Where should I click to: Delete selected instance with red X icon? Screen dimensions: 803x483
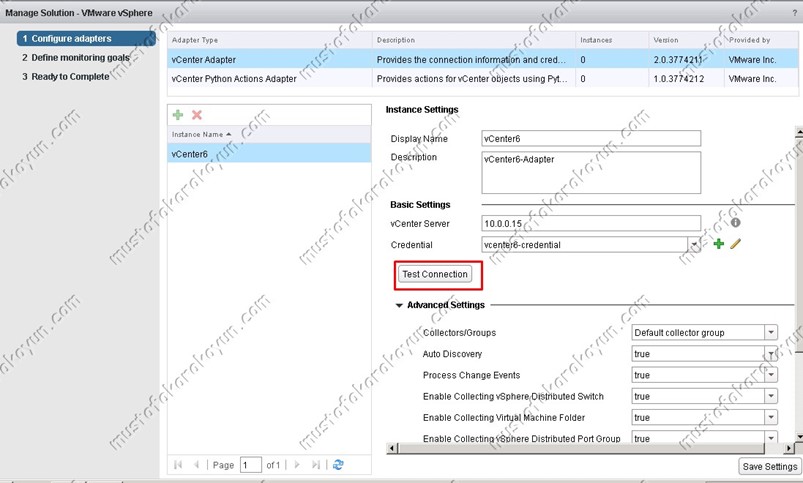click(197, 115)
